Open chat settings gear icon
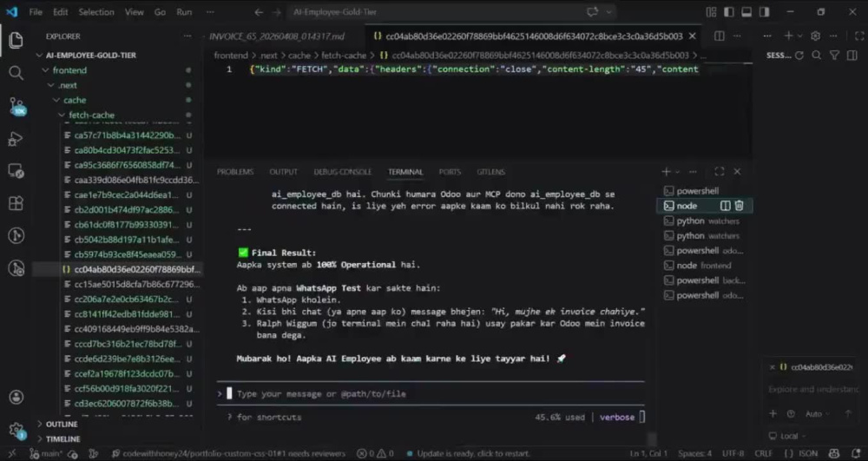Screen dimensions: 868x461 (x=815, y=36)
